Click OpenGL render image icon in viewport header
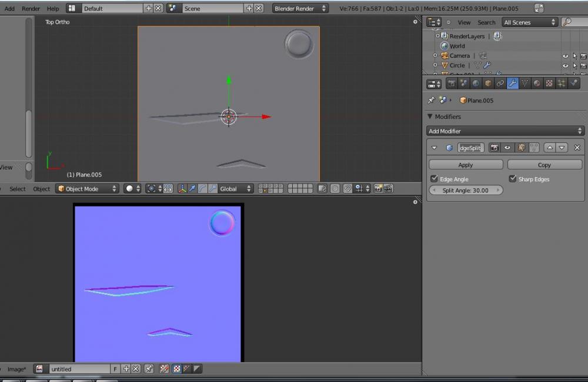Screen dimensions: 588x382 pos(378,189)
